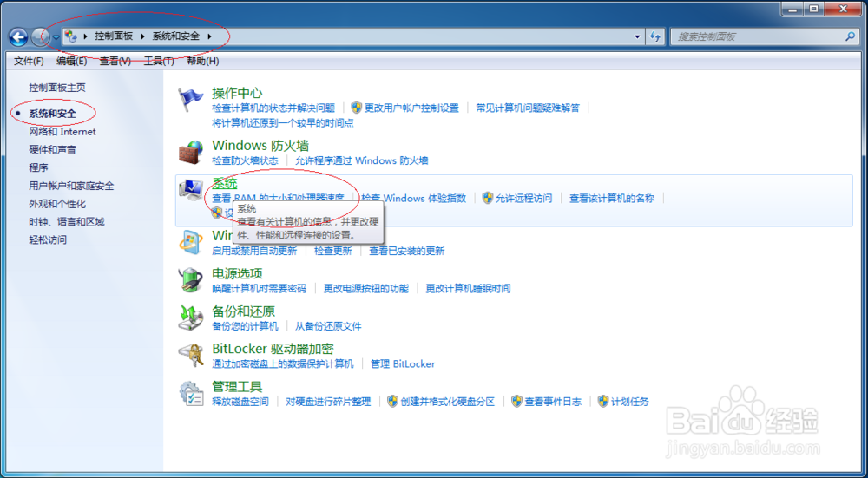Viewport: 868px width, 478px height.
Task: Open the Windows Update icon
Action: coord(190,242)
